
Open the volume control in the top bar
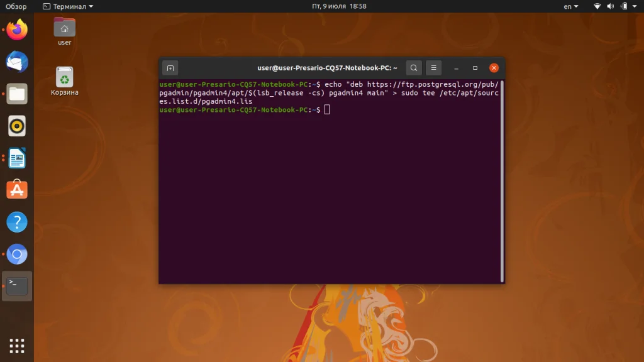click(x=609, y=6)
